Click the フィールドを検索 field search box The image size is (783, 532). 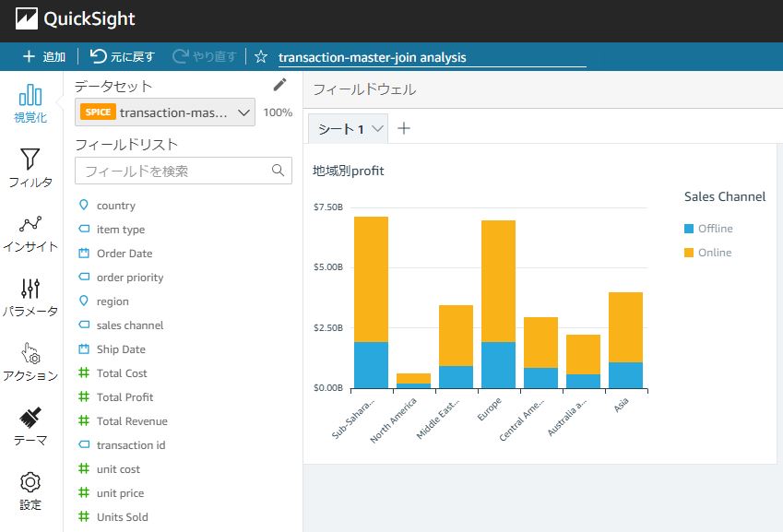[x=184, y=171]
